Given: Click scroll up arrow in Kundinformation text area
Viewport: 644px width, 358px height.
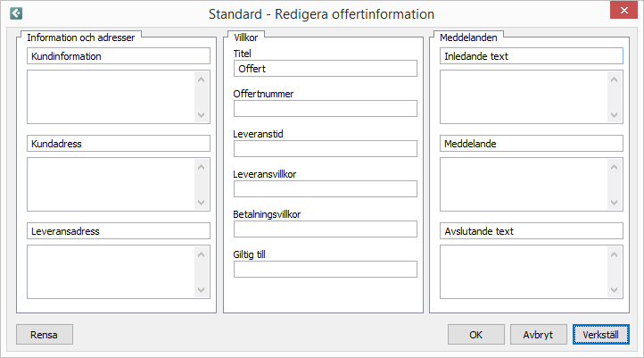Looking at the screenshot, I should (202, 79).
